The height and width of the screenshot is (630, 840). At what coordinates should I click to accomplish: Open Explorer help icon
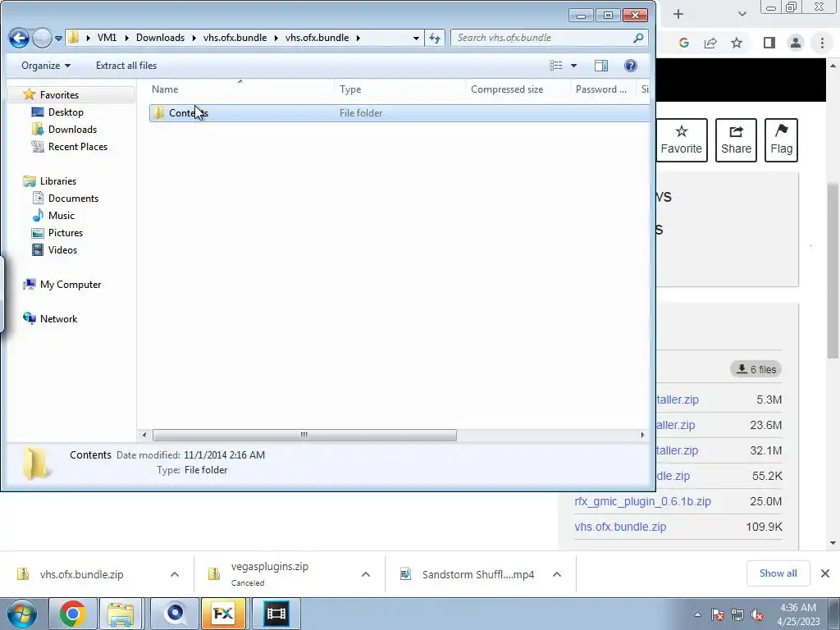point(631,66)
